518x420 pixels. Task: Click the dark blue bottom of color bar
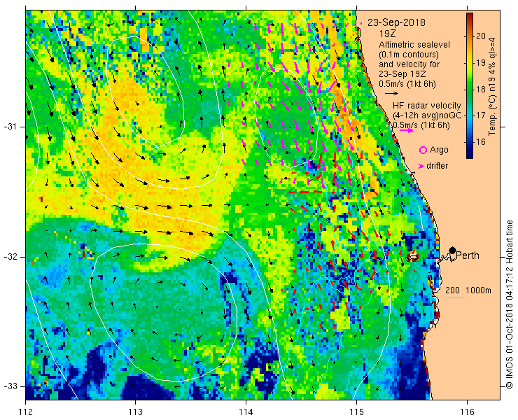[x=470, y=155]
